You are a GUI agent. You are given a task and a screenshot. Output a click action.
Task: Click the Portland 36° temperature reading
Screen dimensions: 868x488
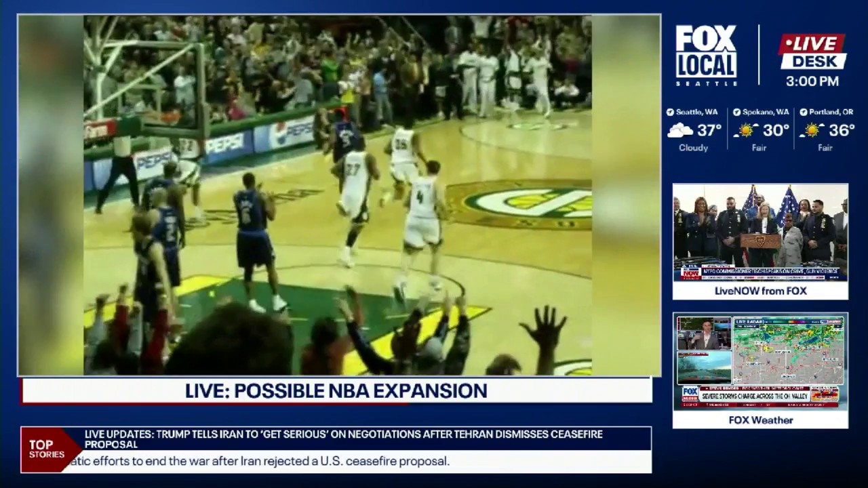click(x=841, y=130)
